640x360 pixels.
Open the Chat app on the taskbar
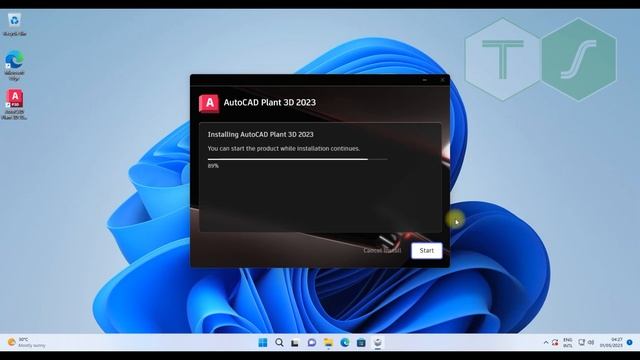coord(312,342)
